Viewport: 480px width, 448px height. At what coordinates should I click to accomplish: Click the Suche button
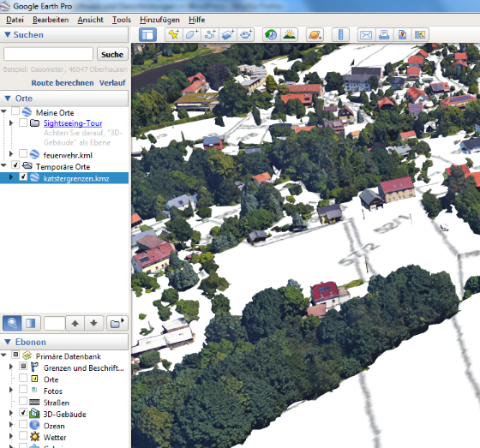coord(112,54)
